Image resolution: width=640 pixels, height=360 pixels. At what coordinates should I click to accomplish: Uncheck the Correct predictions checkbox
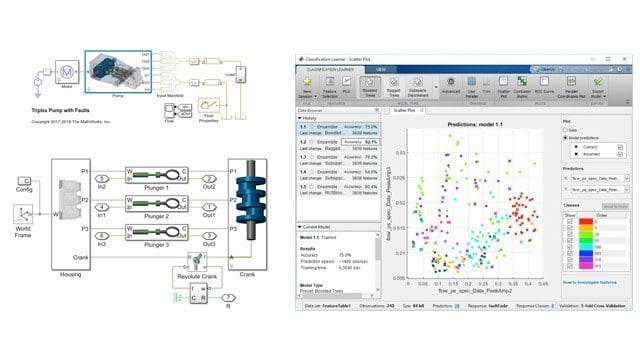(620, 147)
